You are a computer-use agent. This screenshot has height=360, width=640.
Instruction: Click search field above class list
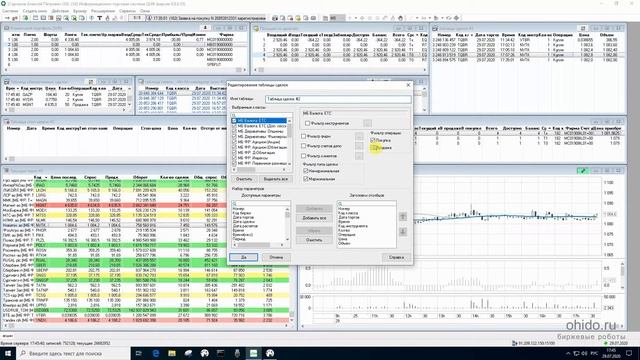[262, 116]
